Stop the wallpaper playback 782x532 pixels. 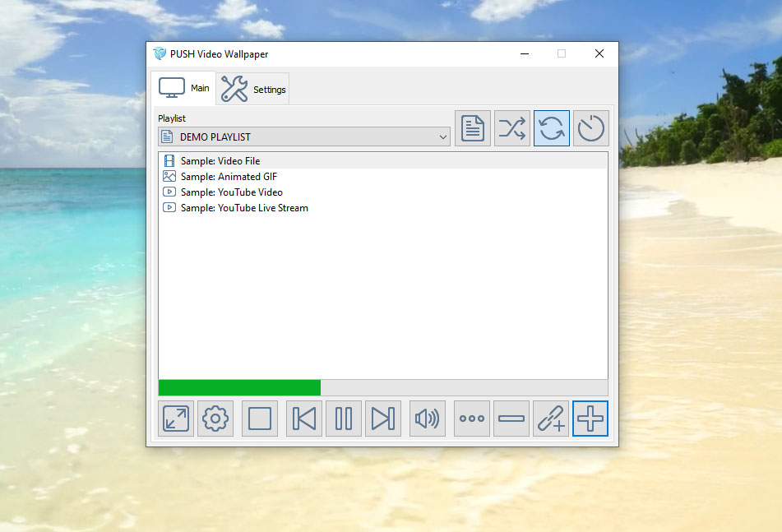pyautogui.click(x=260, y=419)
